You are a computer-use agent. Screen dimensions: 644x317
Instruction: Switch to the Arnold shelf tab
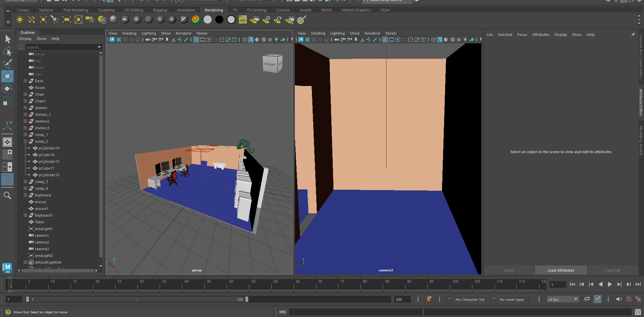coord(305,10)
